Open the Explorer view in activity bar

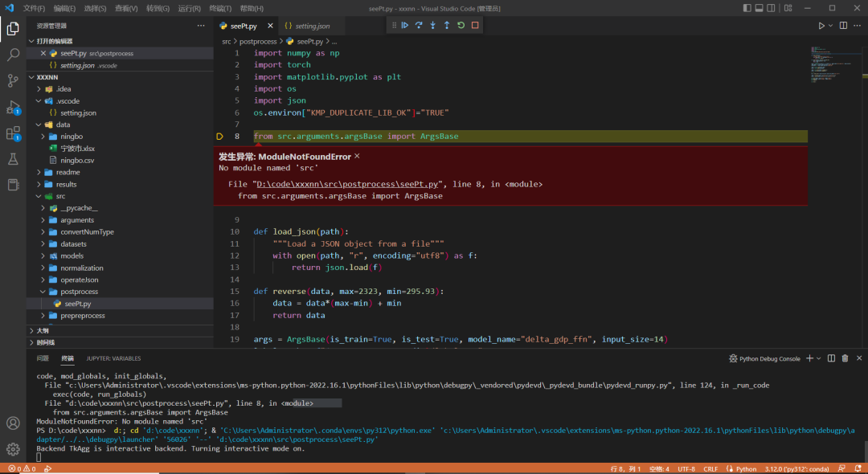[13, 28]
